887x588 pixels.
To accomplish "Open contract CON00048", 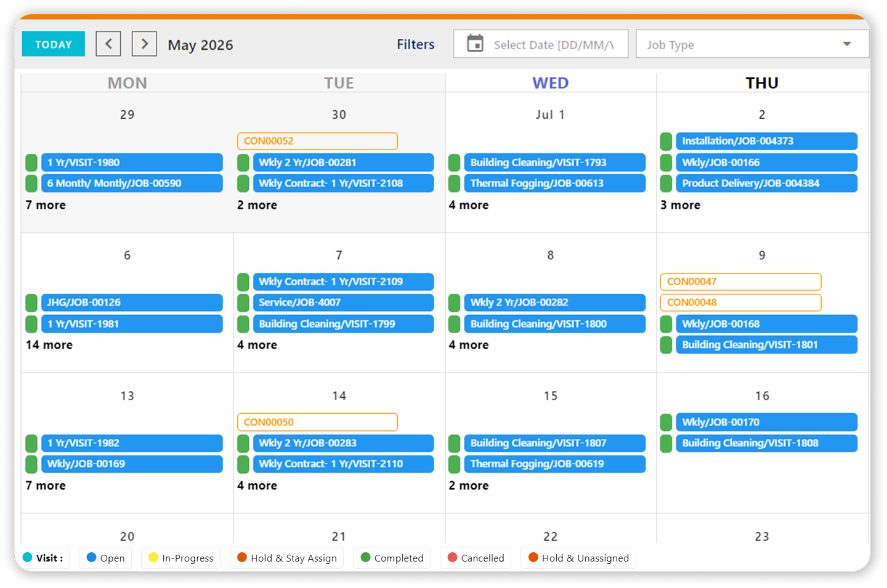I will coord(740,302).
